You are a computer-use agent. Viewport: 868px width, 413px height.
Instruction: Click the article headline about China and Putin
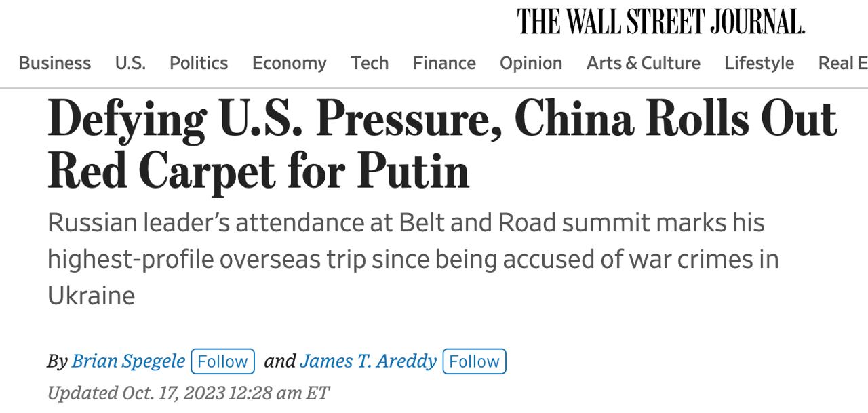tap(441, 144)
